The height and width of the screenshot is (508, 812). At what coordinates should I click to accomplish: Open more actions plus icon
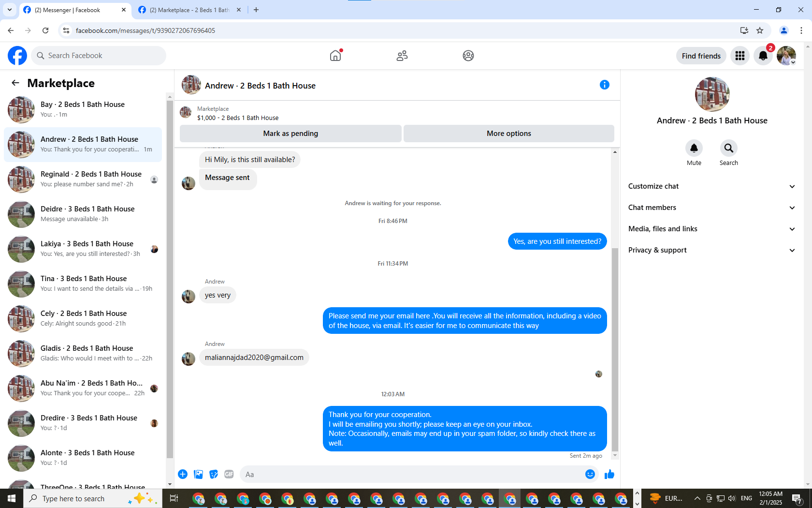pos(183,474)
